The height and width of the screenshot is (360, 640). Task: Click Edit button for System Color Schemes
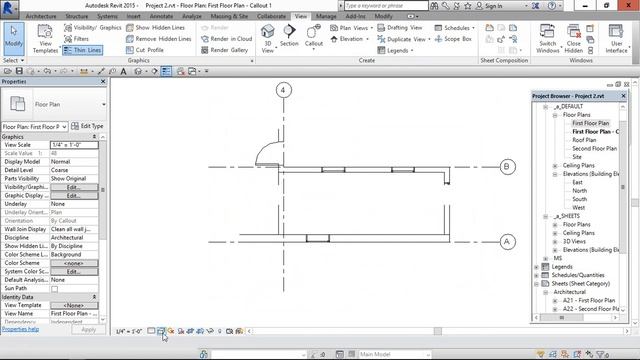coord(74,272)
